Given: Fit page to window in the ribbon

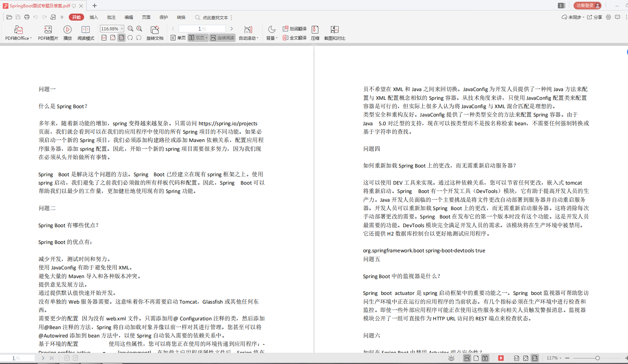Looking at the screenshot, I should [113, 38].
